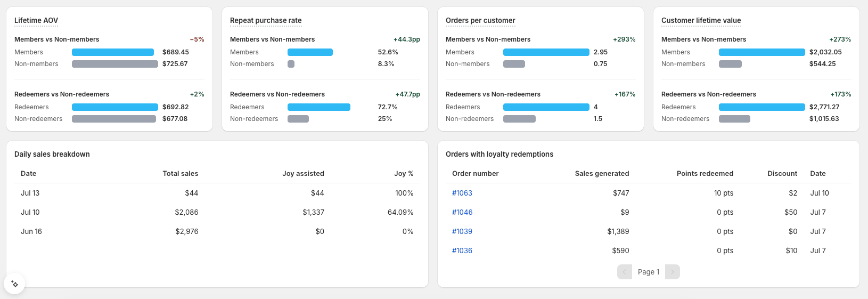Click the $725.67 Non-members AOV value
Screen dimensions: 868x299
tap(175, 64)
